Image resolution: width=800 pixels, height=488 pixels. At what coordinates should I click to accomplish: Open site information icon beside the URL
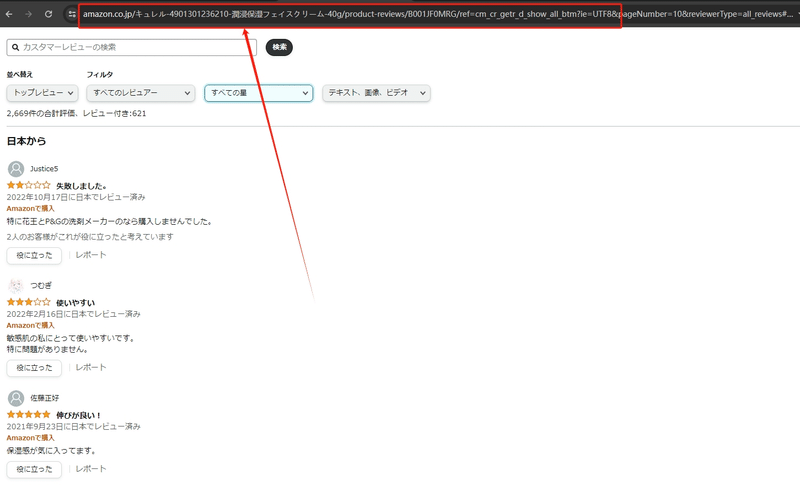pyautogui.click(x=72, y=14)
